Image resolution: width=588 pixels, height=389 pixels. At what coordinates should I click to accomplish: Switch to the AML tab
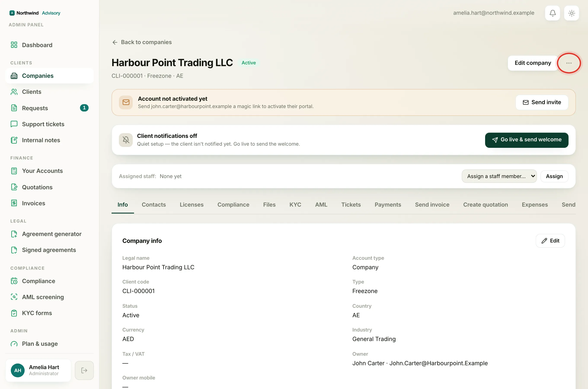click(x=321, y=205)
